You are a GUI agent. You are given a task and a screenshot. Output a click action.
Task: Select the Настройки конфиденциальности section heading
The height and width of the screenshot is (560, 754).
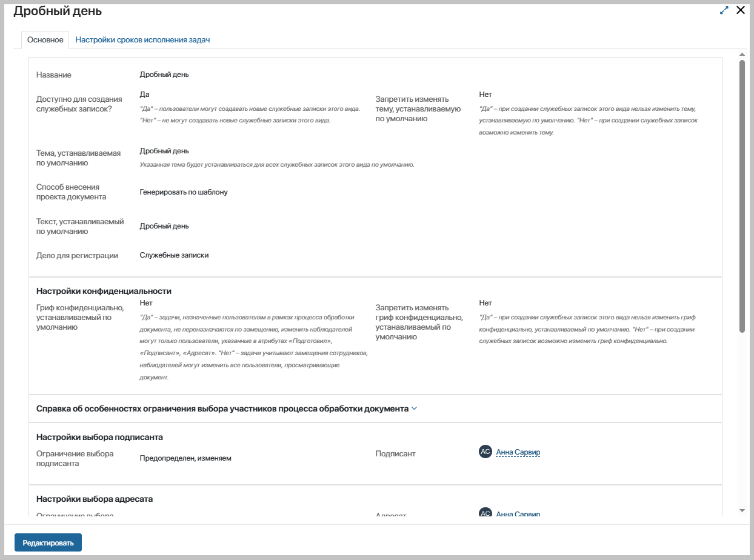pos(104,291)
